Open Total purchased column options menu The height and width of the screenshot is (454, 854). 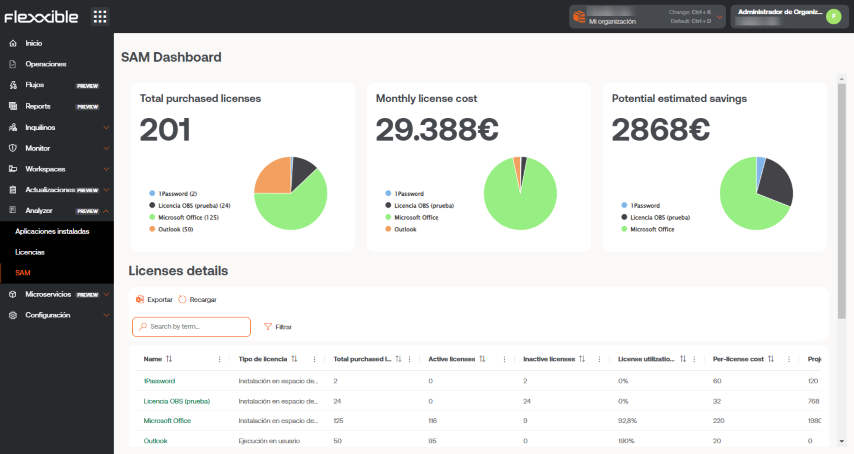(x=410, y=359)
